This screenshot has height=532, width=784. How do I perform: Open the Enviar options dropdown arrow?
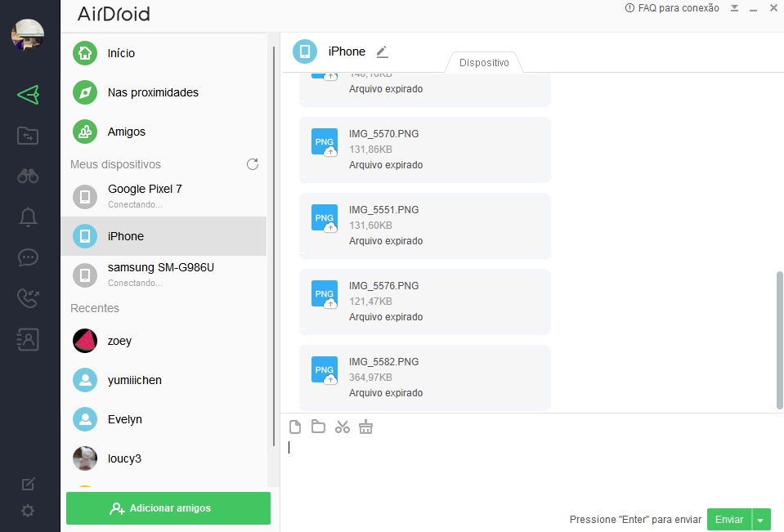(760, 519)
